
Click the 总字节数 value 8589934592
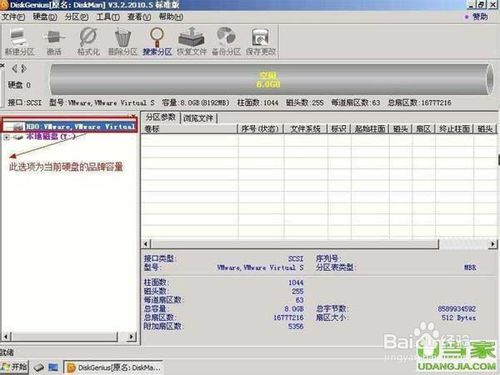(456, 309)
